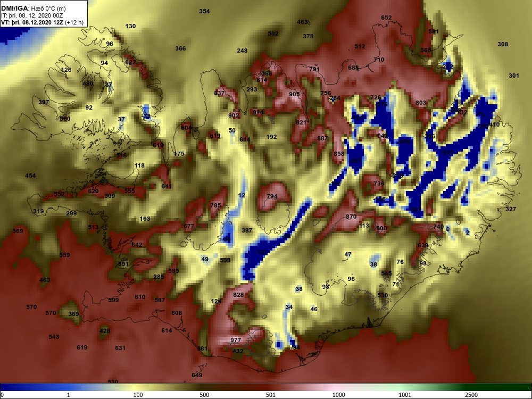Select the 480 value in the Westfjords
This screenshot has width=532, height=399.
point(88,84)
